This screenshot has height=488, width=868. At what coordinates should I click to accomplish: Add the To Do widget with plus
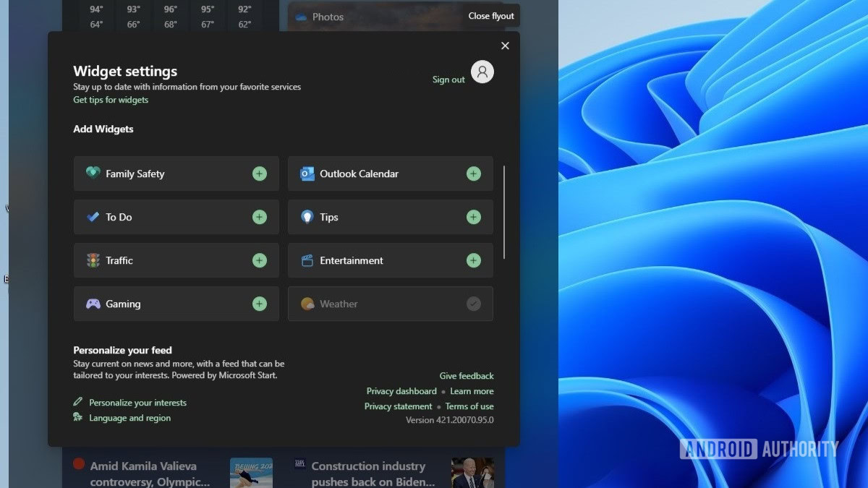pyautogui.click(x=260, y=217)
